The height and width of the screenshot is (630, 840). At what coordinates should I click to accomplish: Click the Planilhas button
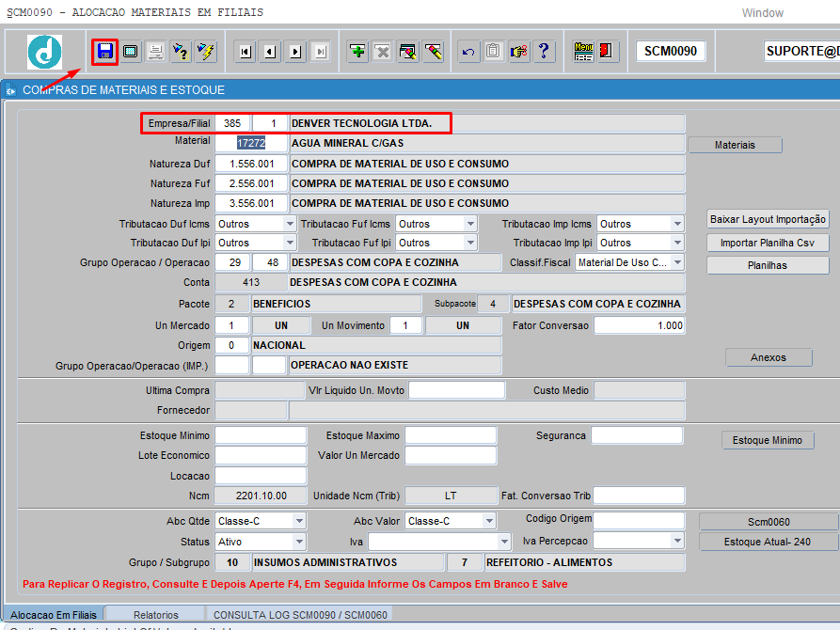pyautogui.click(x=768, y=265)
